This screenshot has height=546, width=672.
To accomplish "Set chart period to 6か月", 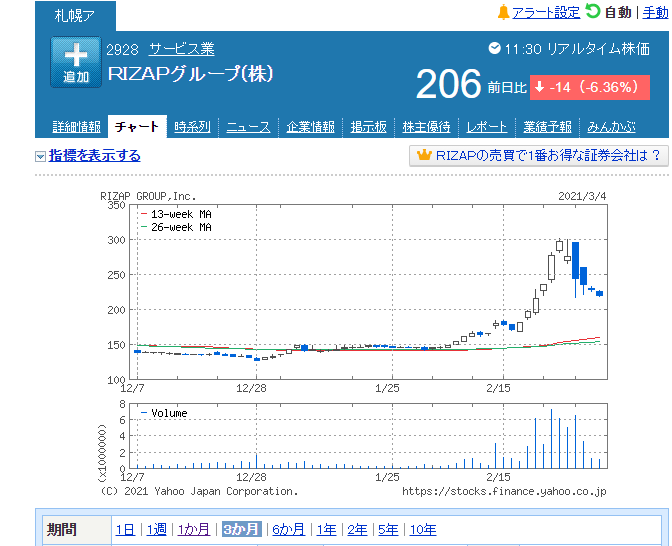I will [x=288, y=530].
